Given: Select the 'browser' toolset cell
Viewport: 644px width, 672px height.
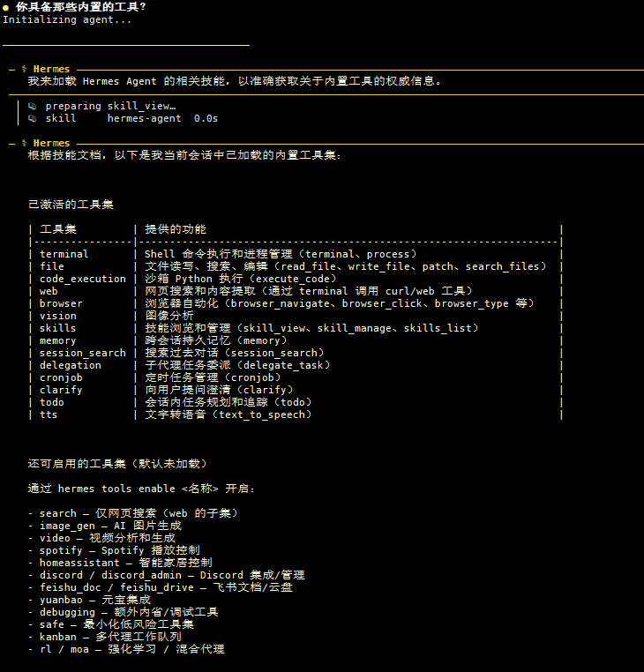Looking at the screenshot, I should (x=61, y=303).
